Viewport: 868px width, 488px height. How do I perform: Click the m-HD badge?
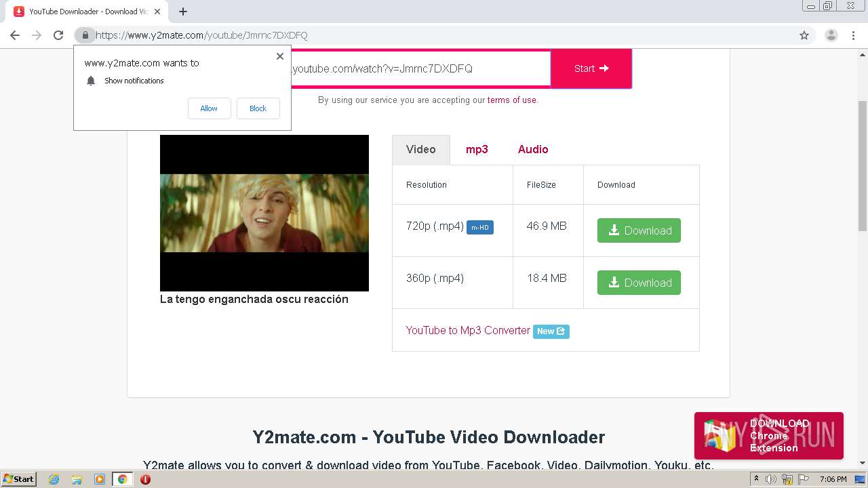click(480, 228)
